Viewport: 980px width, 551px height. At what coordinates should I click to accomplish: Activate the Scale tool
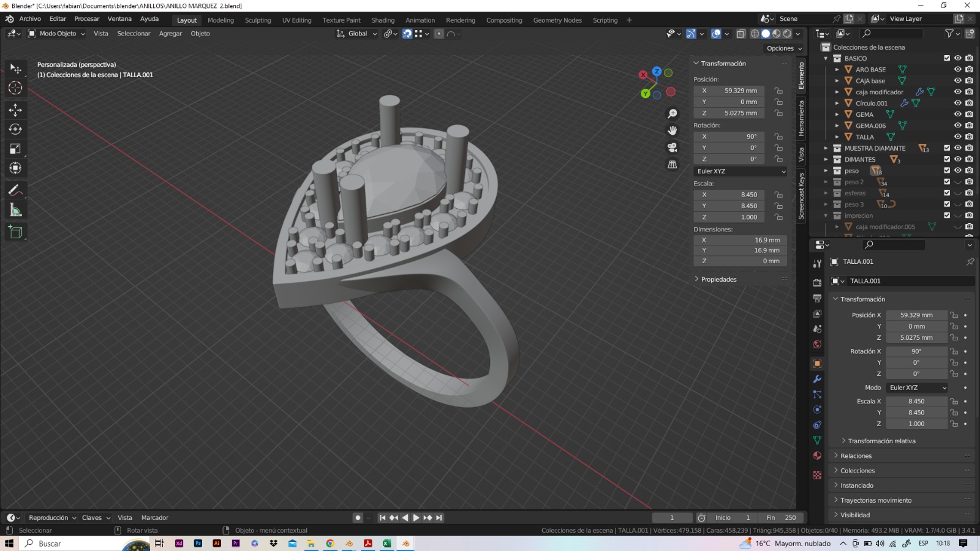15,149
